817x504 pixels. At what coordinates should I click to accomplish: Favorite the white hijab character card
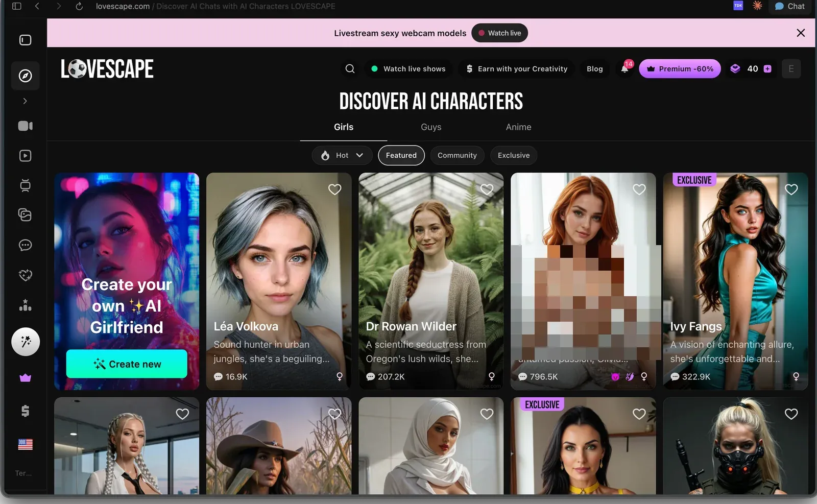click(487, 414)
